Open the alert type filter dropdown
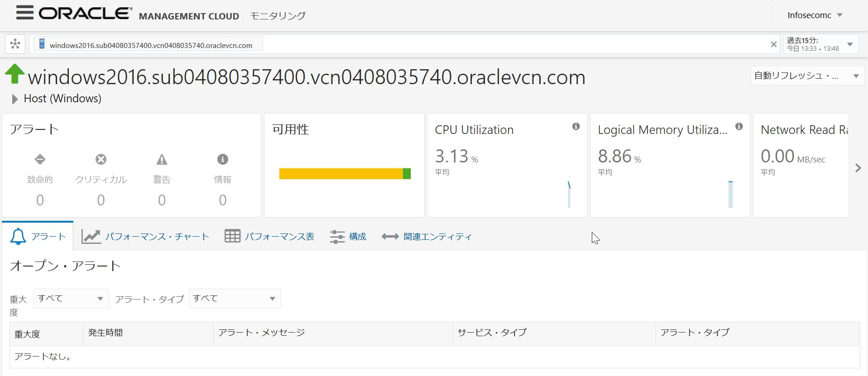868x376 pixels. click(235, 298)
